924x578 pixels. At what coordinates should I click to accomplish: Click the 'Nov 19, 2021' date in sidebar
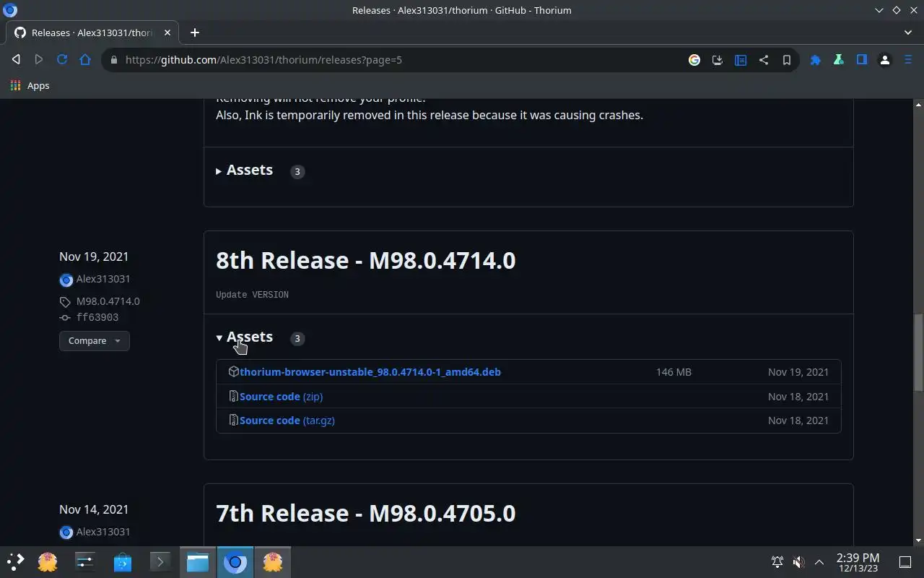click(x=94, y=256)
